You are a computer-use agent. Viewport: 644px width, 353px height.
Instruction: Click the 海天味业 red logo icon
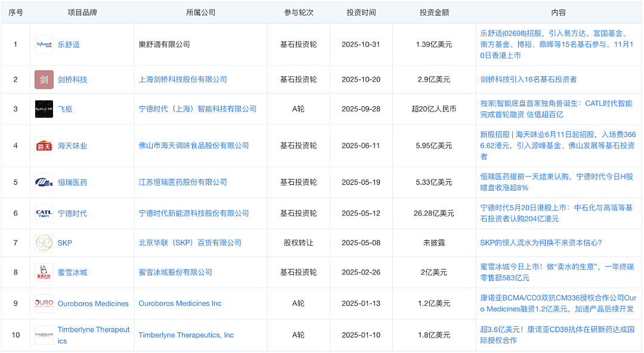pyautogui.click(x=44, y=146)
